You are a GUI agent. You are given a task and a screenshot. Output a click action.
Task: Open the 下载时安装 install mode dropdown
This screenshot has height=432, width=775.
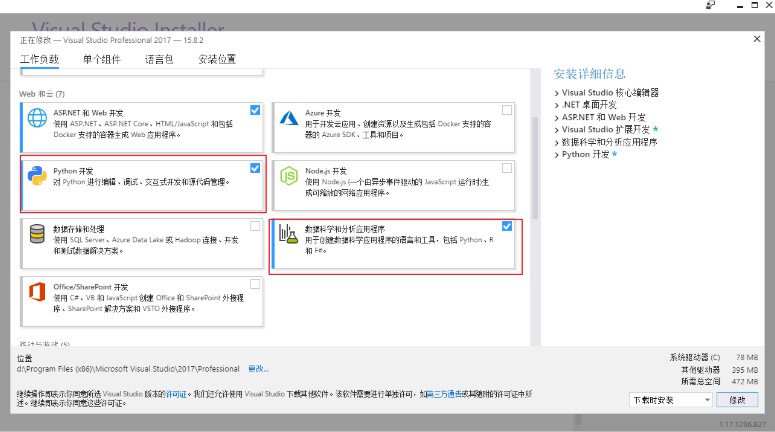(x=670, y=400)
